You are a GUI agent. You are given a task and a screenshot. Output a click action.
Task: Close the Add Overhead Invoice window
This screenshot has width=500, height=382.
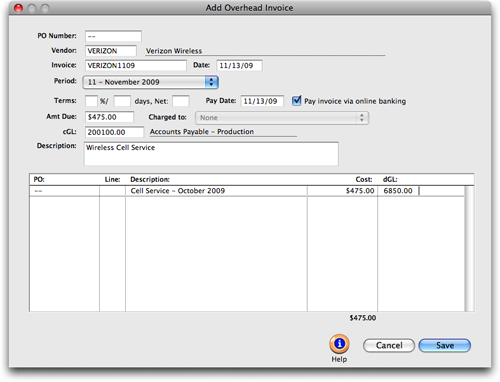(18, 8)
